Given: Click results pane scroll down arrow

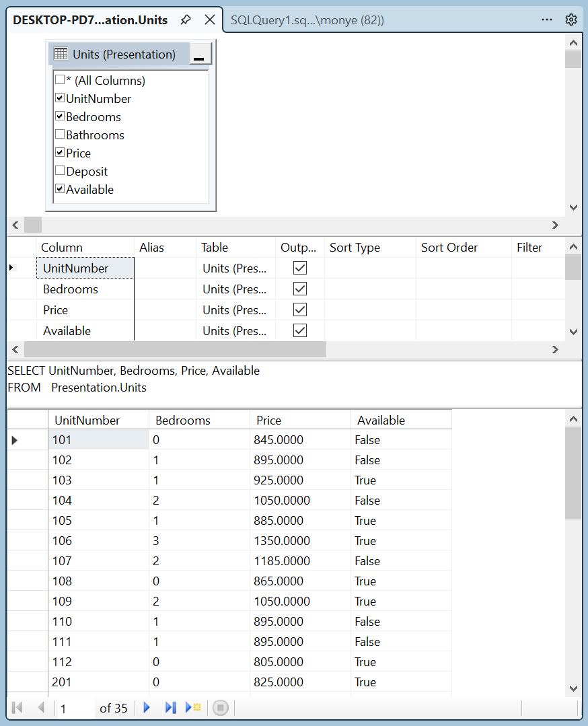Looking at the screenshot, I should (x=573, y=688).
